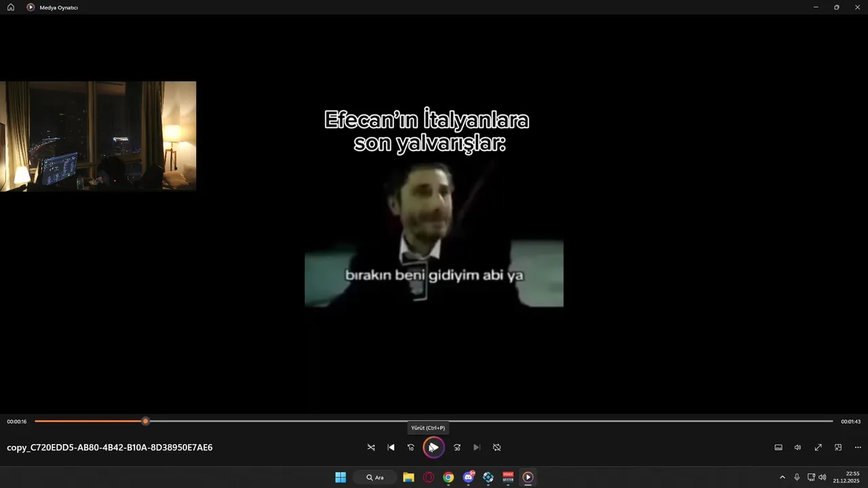
Task: Click the taskbar Ara search box
Action: click(x=375, y=477)
